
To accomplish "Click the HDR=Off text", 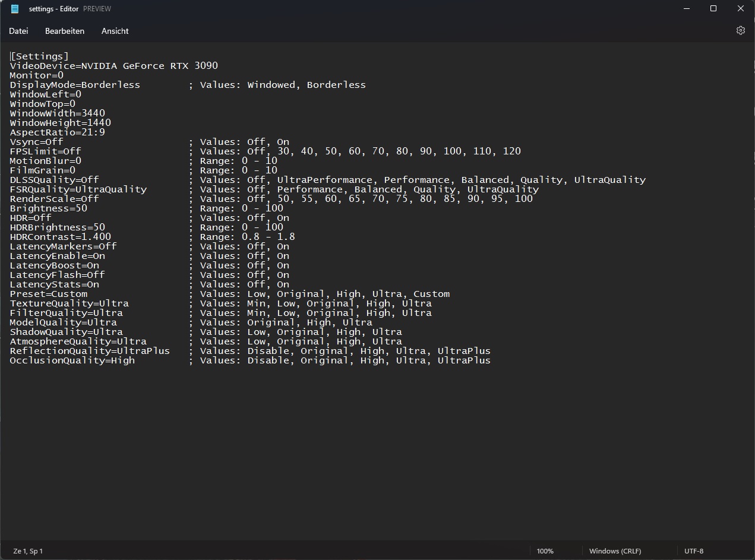I will [31, 218].
